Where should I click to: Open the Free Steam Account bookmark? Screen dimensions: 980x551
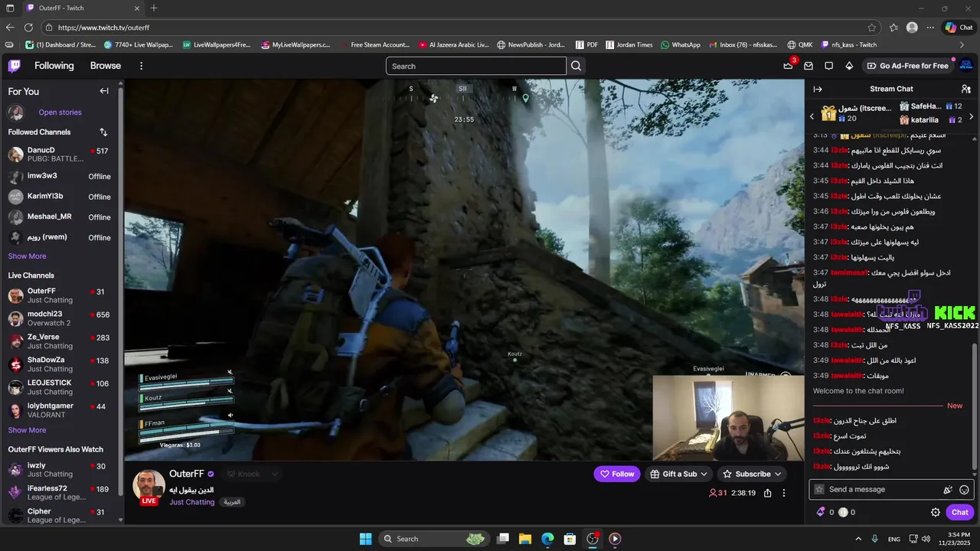coord(374,44)
